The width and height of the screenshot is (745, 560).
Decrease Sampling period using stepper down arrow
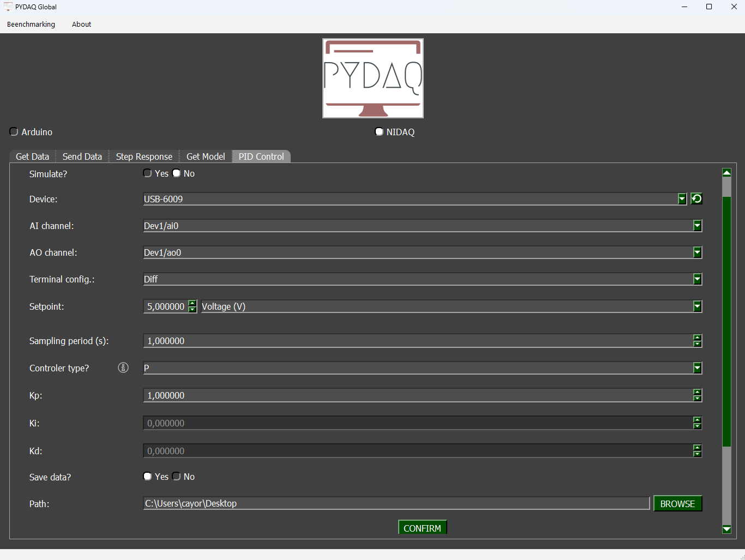tap(697, 344)
